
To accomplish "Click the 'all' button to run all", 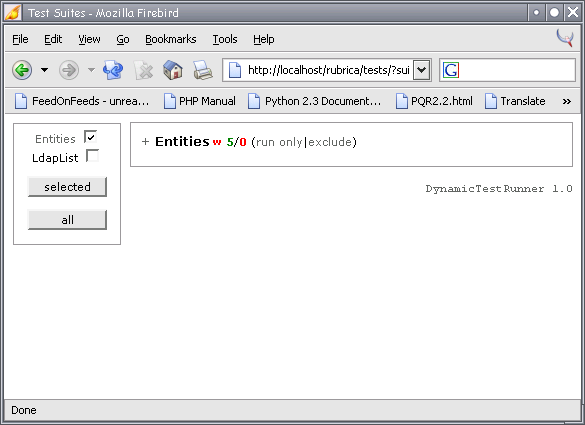I will 67,220.
